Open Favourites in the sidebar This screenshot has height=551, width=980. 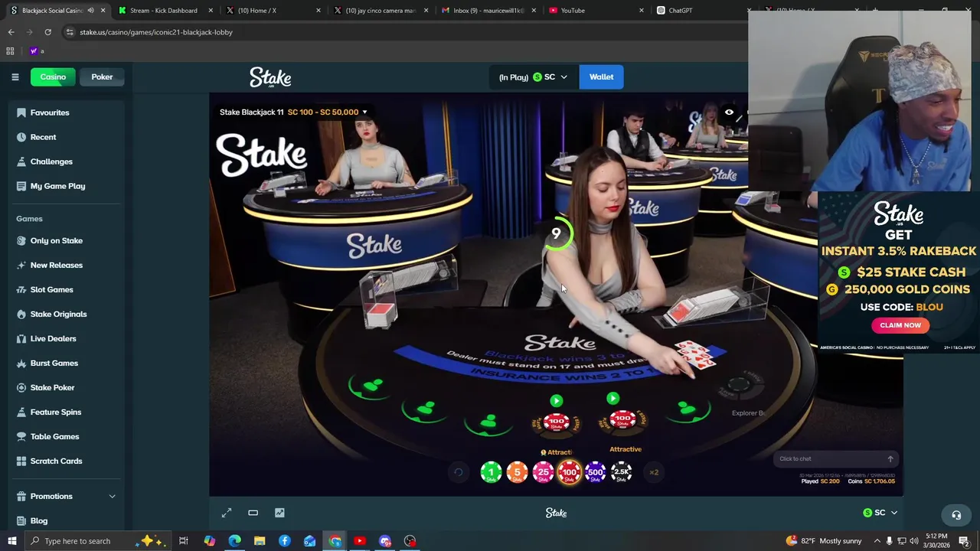(50, 112)
